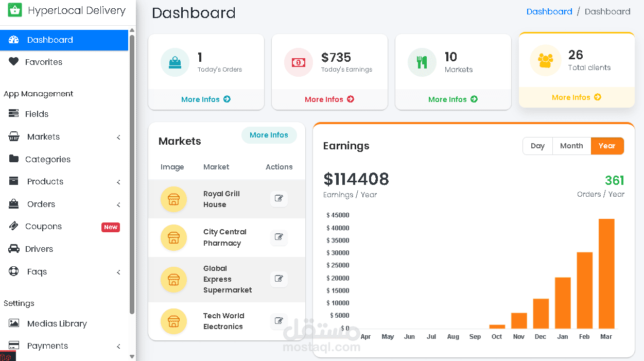Click the Tech World Electronics store image
This screenshot has width=644, height=361.
173,321
